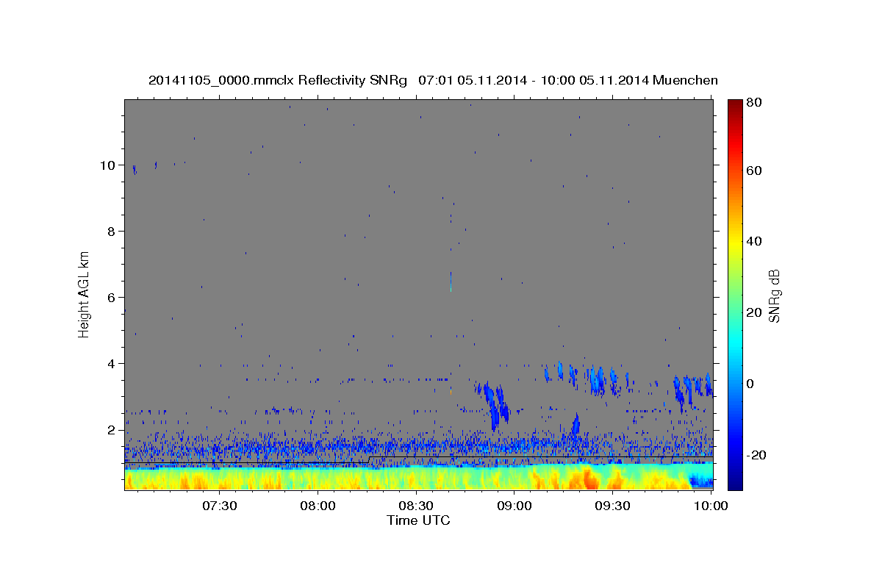Click the colorbar value 0
The image size is (882, 588).
(750, 384)
